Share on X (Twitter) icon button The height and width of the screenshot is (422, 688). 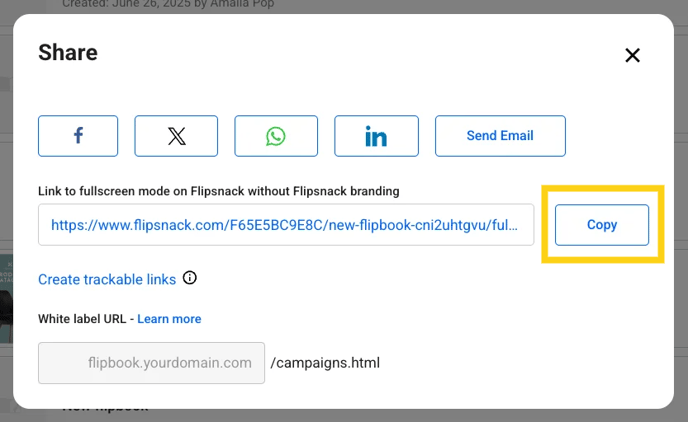(176, 136)
